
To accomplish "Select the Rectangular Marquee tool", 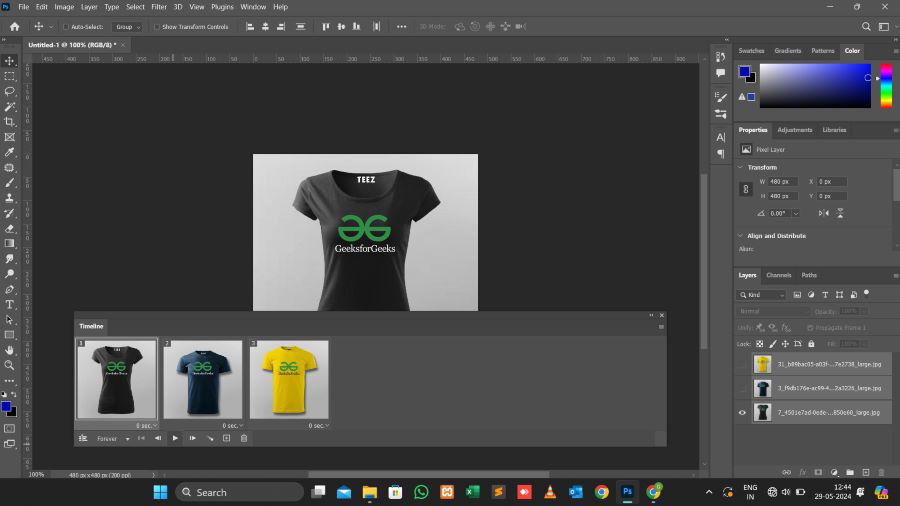I will click(10, 76).
